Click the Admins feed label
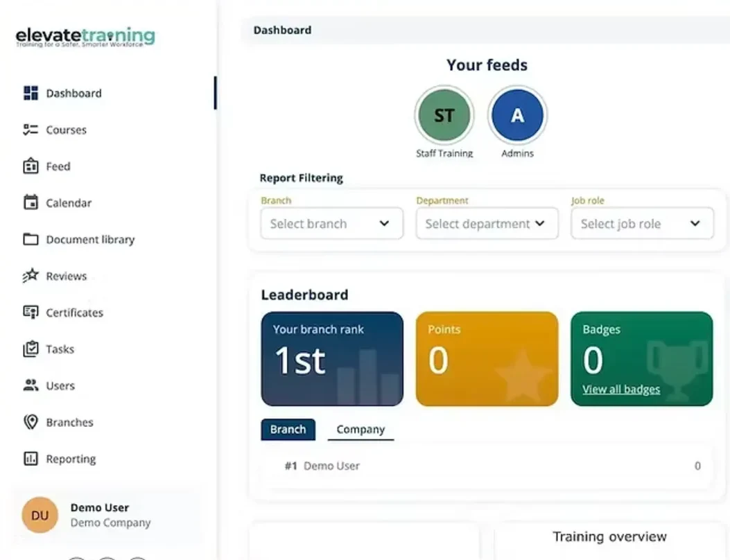 point(517,153)
